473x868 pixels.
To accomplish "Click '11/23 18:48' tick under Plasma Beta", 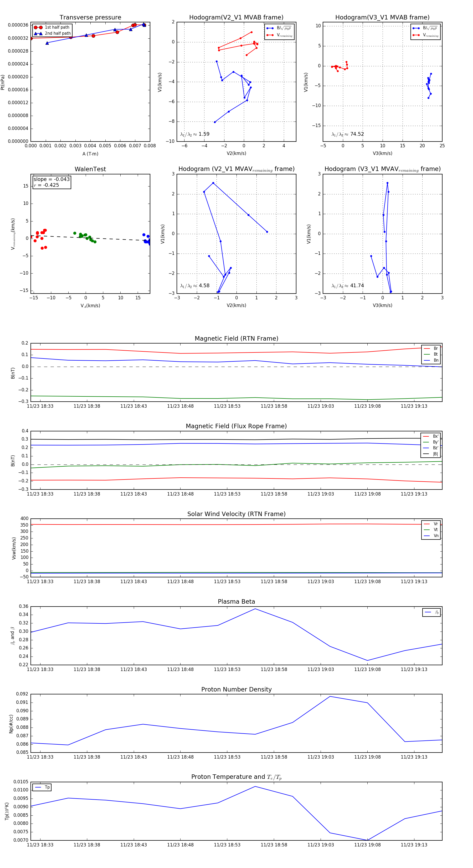I will pyautogui.click(x=181, y=669).
